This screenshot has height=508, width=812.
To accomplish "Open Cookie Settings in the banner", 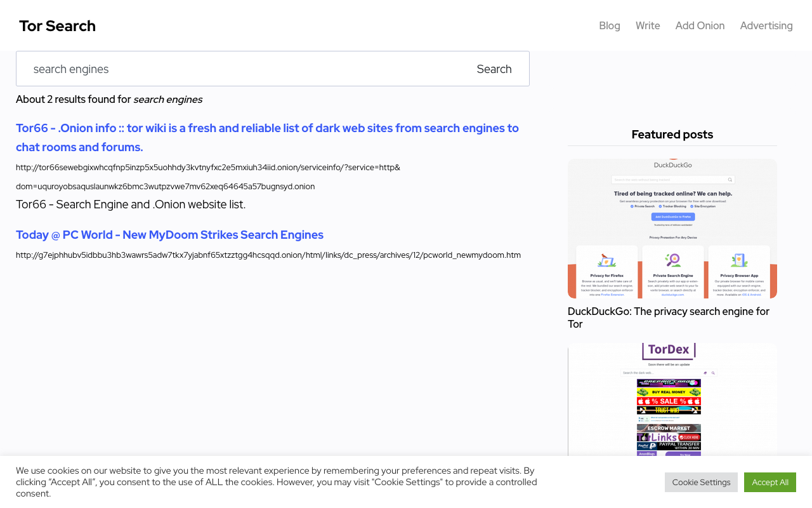I will tap(701, 482).
